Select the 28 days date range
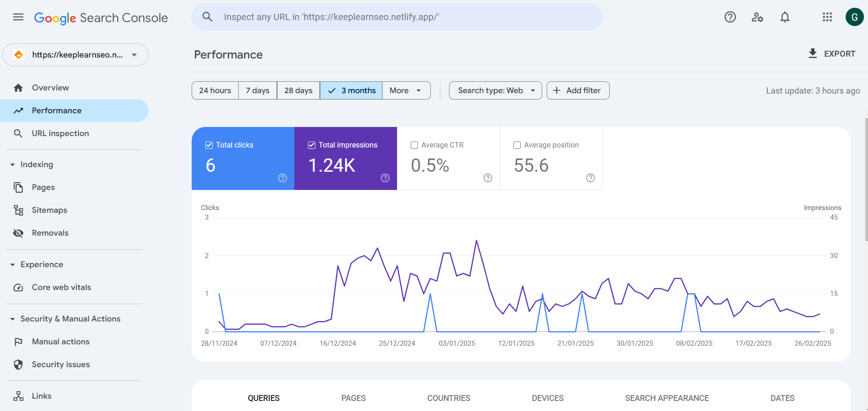The width and height of the screenshot is (868, 411). point(298,90)
